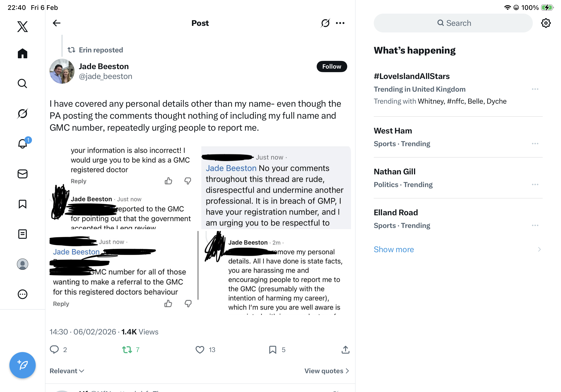This screenshot has width=561, height=392.
Task: Follow Jade Beeston
Action: coord(331,67)
